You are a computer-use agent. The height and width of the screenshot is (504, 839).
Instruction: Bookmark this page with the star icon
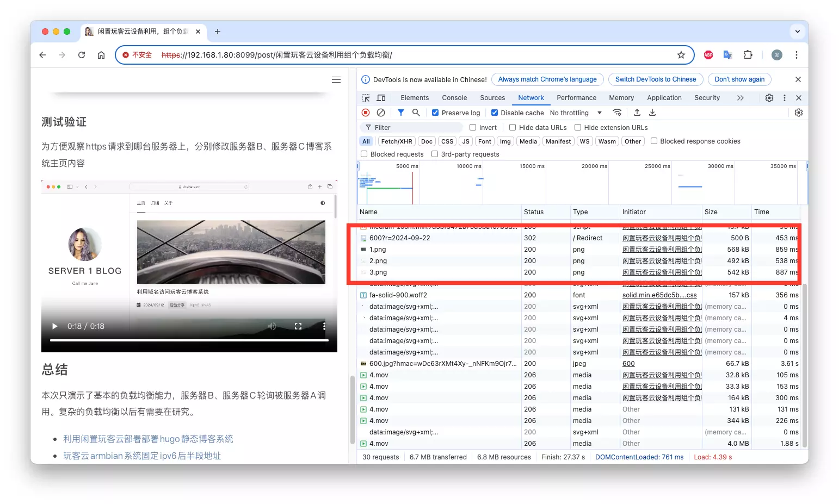coord(681,55)
